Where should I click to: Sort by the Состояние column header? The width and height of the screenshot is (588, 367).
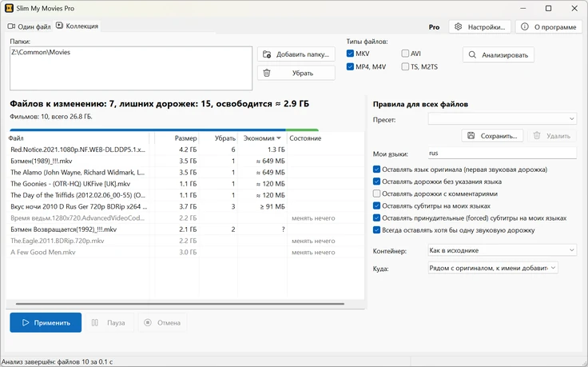click(x=325, y=138)
